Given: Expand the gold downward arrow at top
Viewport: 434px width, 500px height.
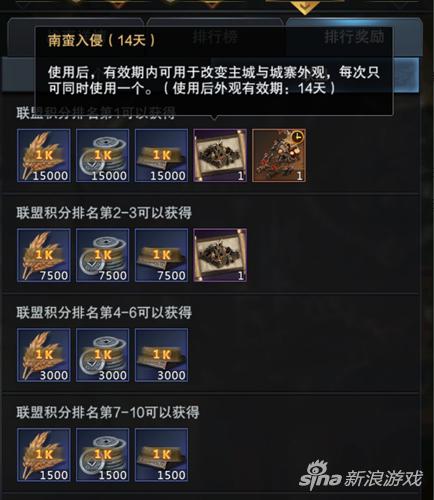Looking at the screenshot, I should click(304, 7).
